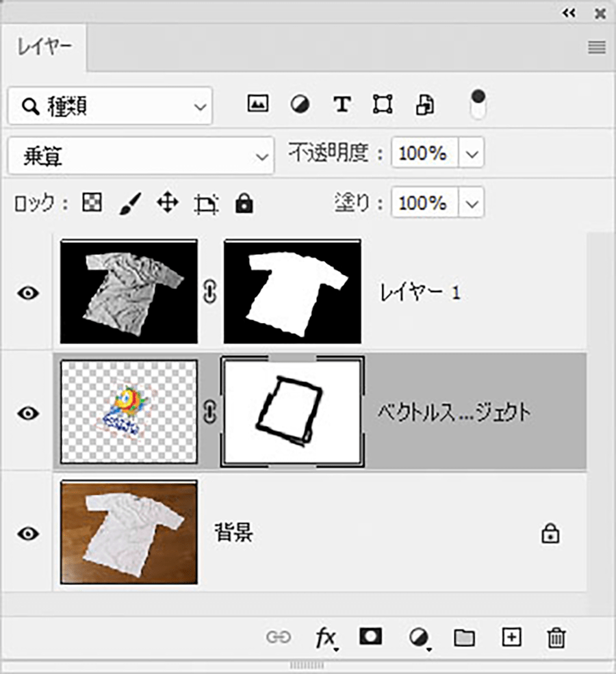Hide the レイヤー 1 layer

(28, 293)
